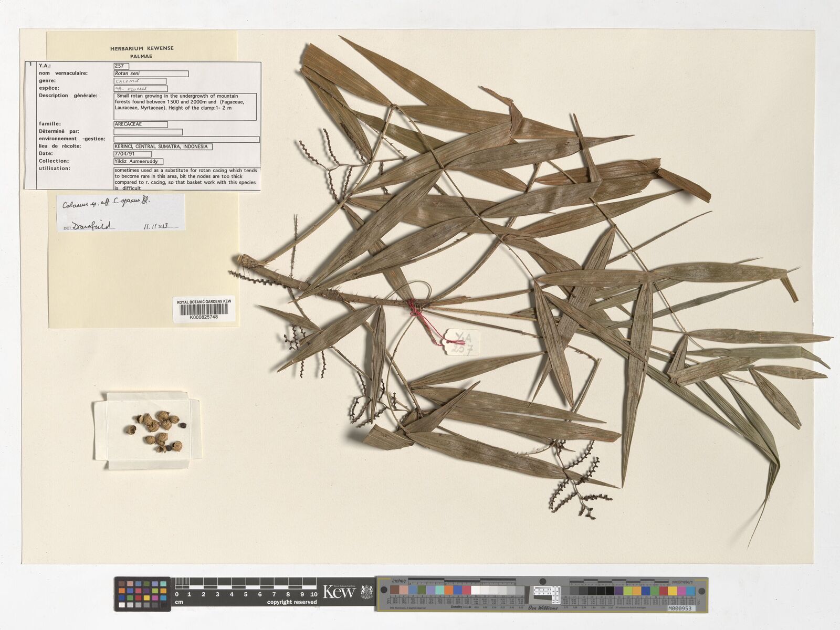Select the paper tag labeled Y.A 257

[x=462, y=342]
